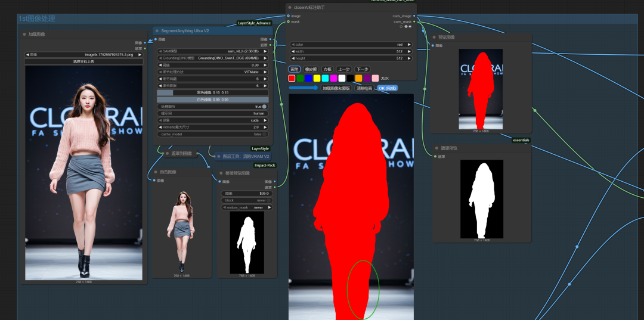Pick the magenta color swatch
Image resolution: width=644 pixels, height=320 pixels.
(333, 78)
